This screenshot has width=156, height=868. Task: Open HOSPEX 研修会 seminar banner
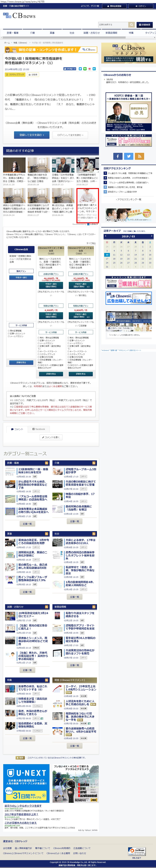pyautogui.click(x=128, y=112)
